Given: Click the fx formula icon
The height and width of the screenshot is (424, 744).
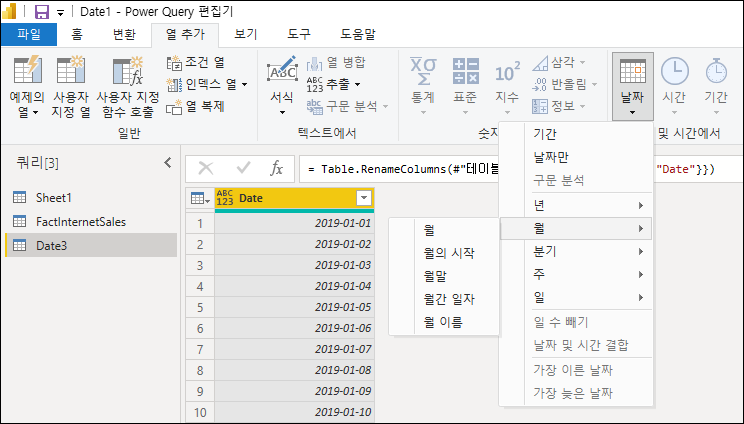Looking at the screenshot, I should 276,168.
